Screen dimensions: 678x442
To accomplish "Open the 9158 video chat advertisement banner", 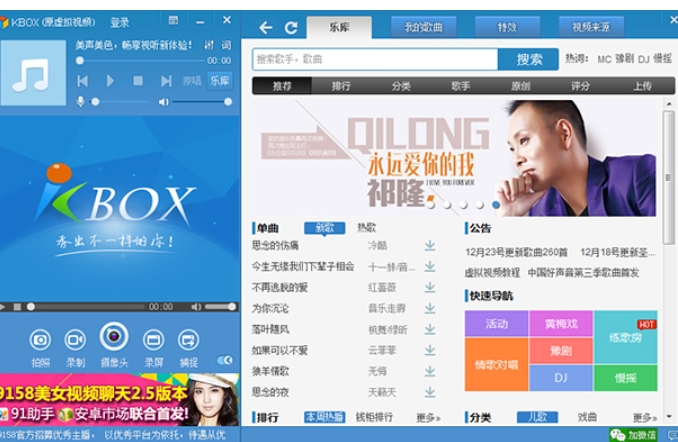I will (x=119, y=399).
